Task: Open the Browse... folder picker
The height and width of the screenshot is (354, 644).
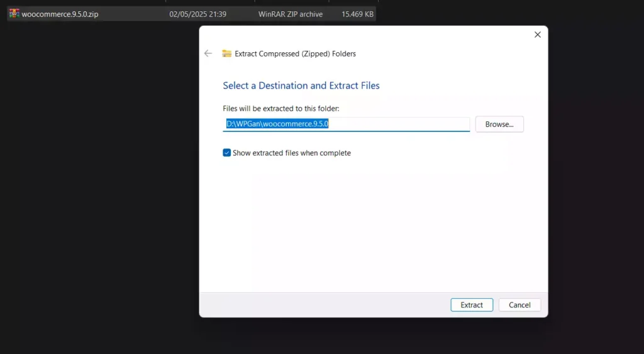Action: click(x=499, y=124)
